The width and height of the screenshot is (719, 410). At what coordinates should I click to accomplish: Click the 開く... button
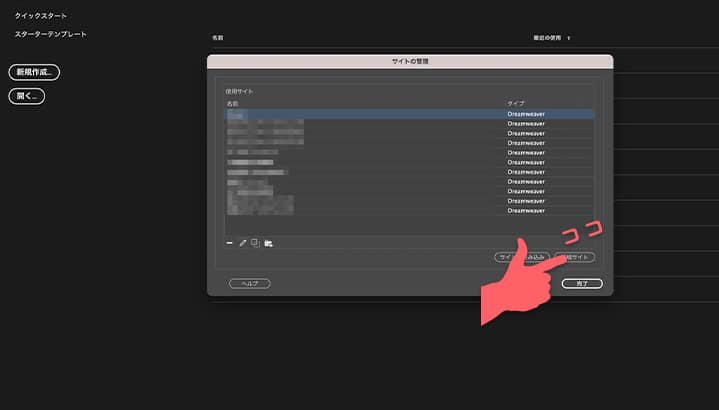[26, 96]
